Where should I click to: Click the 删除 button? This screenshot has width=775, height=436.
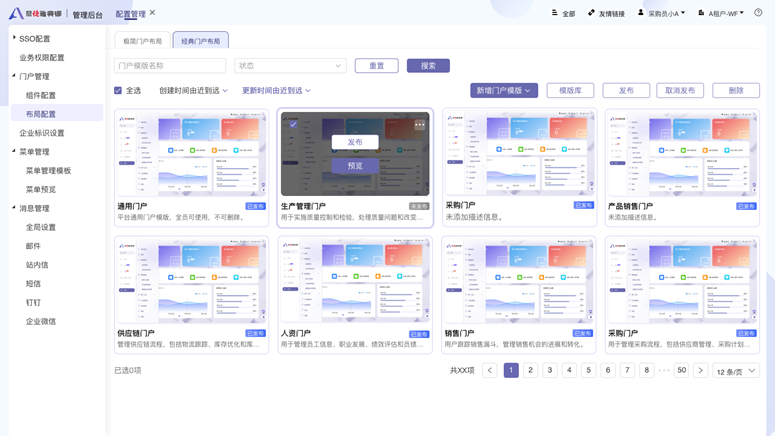[x=736, y=90]
